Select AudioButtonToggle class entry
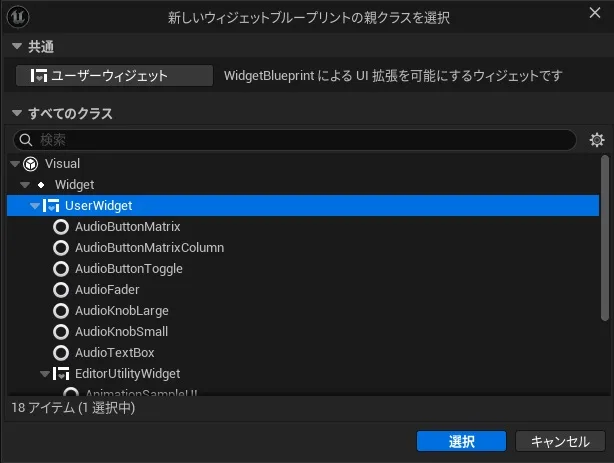614x463 pixels. click(128, 268)
